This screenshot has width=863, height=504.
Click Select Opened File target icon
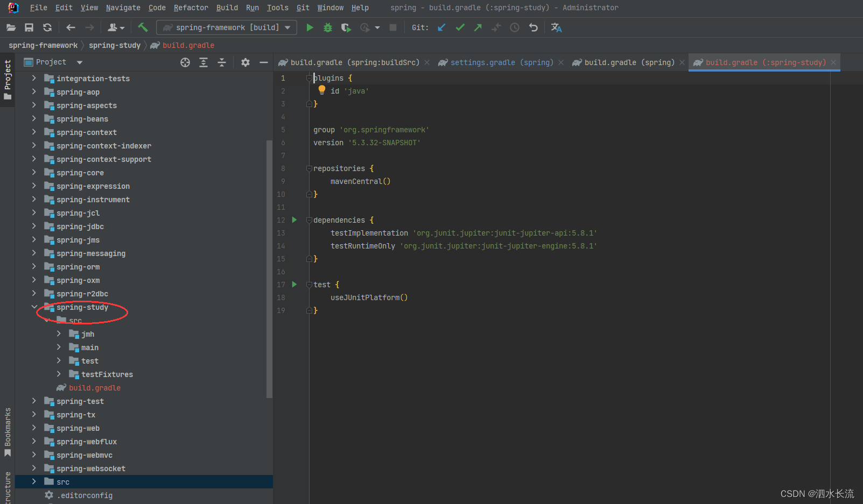[x=185, y=62]
